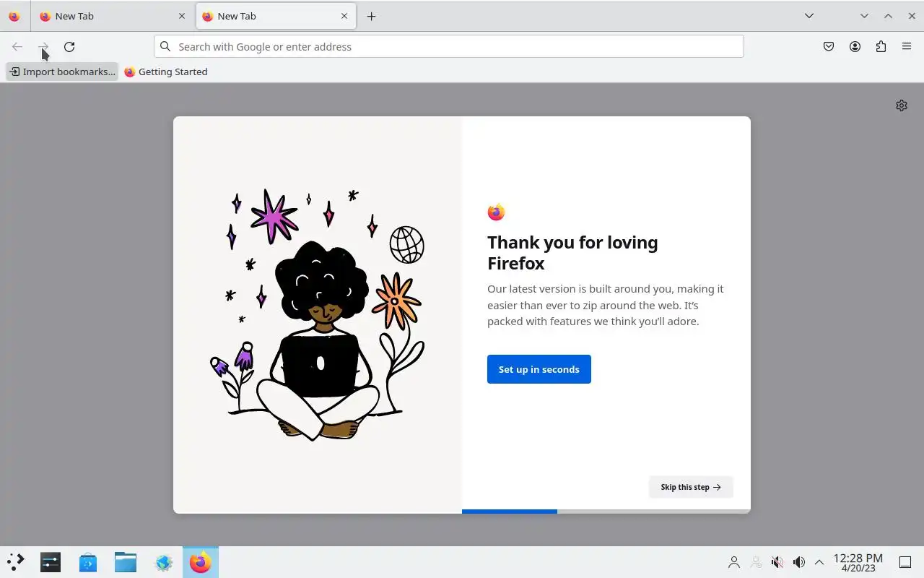Click the onboarding progress bar
This screenshot has height=578, width=924.
606,512
